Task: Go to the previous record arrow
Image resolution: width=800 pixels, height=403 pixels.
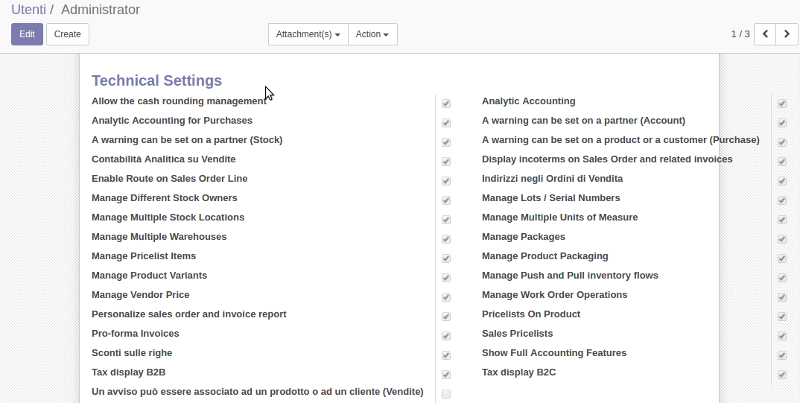Action: coord(765,34)
